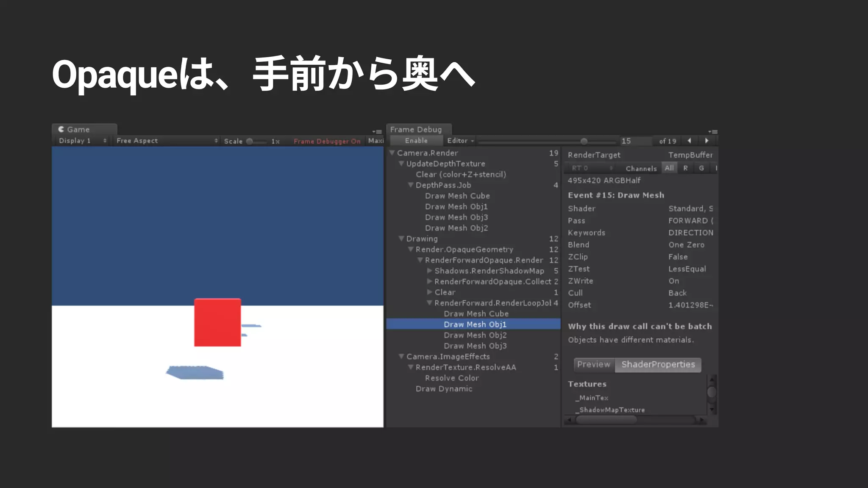The width and height of the screenshot is (868, 488).
Task: Toggle the Enable frame debugger button
Action: (x=416, y=141)
